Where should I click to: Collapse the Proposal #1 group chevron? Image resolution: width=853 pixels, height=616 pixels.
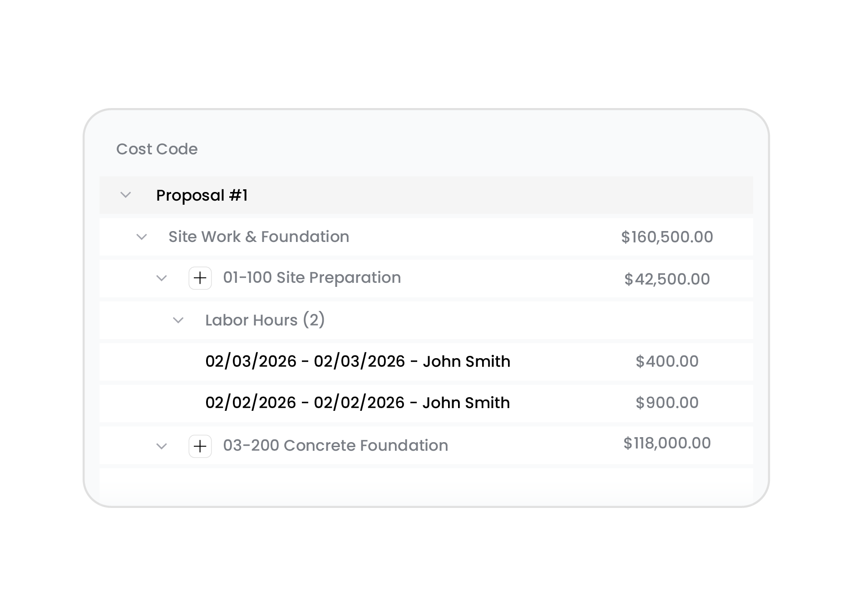(126, 195)
